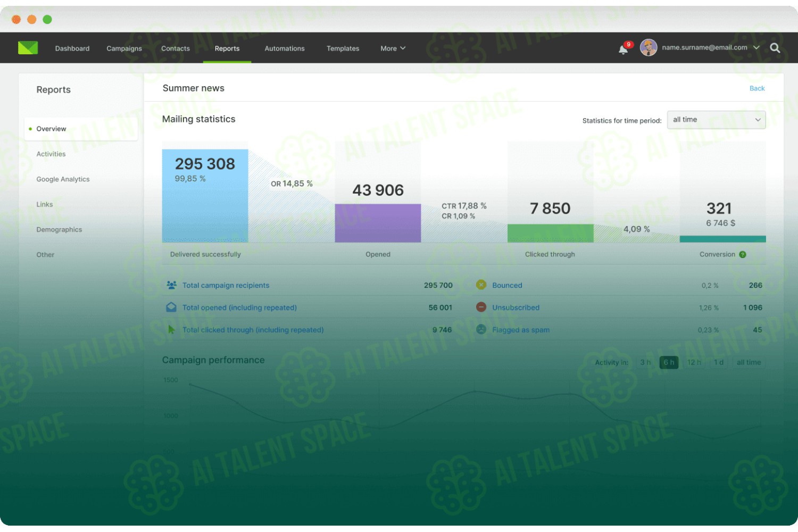This screenshot has height=532, width=798.
Task: Open Google Analytics report section
Action: [63, 179]
